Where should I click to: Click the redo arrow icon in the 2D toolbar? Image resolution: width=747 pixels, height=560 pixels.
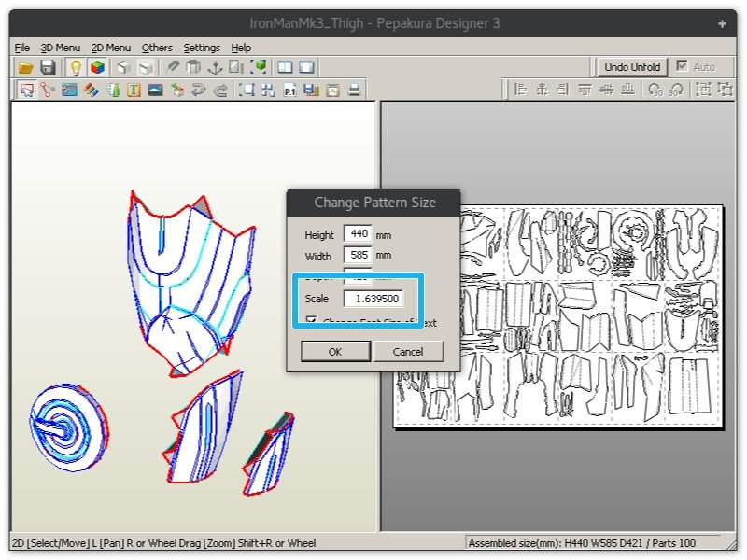220,90
